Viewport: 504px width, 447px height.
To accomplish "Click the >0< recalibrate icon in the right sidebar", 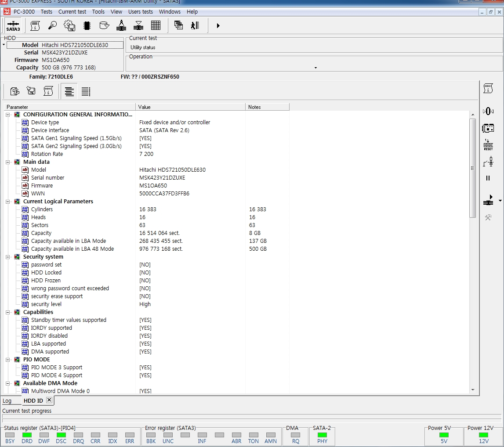I will pos(488,111).
